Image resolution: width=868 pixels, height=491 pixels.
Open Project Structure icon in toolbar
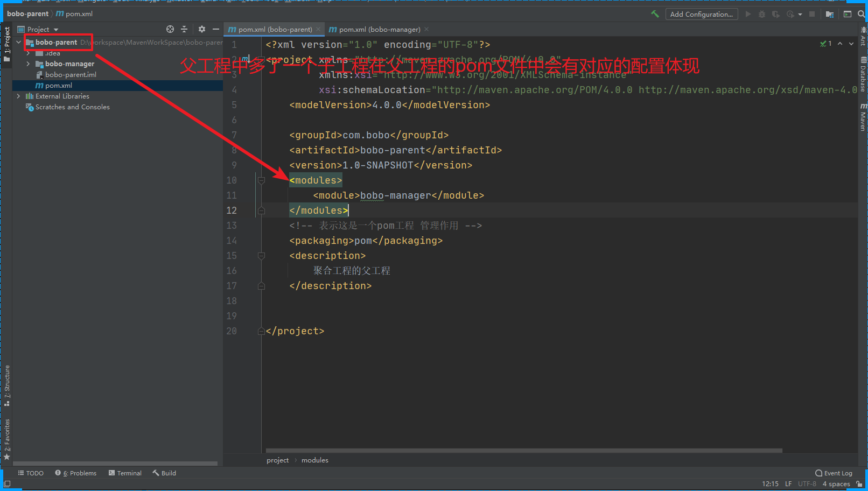(830, 14)
